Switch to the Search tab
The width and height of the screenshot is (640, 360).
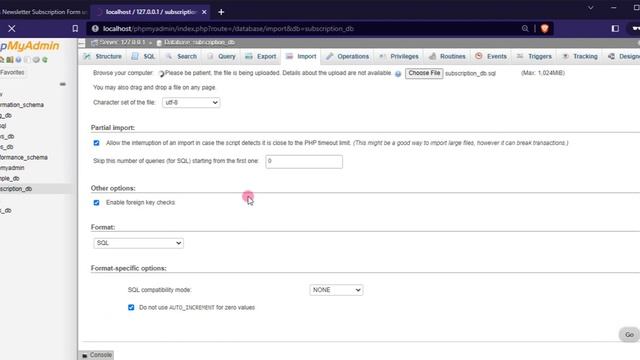181,56
